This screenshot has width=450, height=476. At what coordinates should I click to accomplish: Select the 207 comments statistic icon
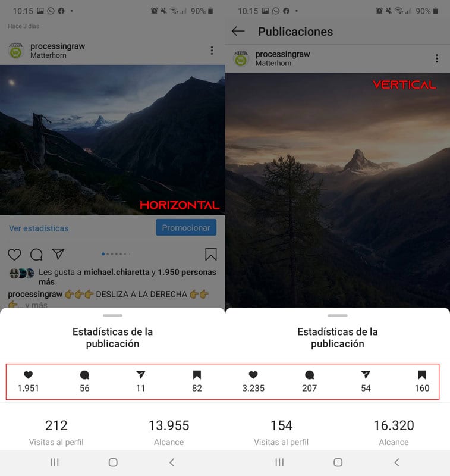point(309,375)
